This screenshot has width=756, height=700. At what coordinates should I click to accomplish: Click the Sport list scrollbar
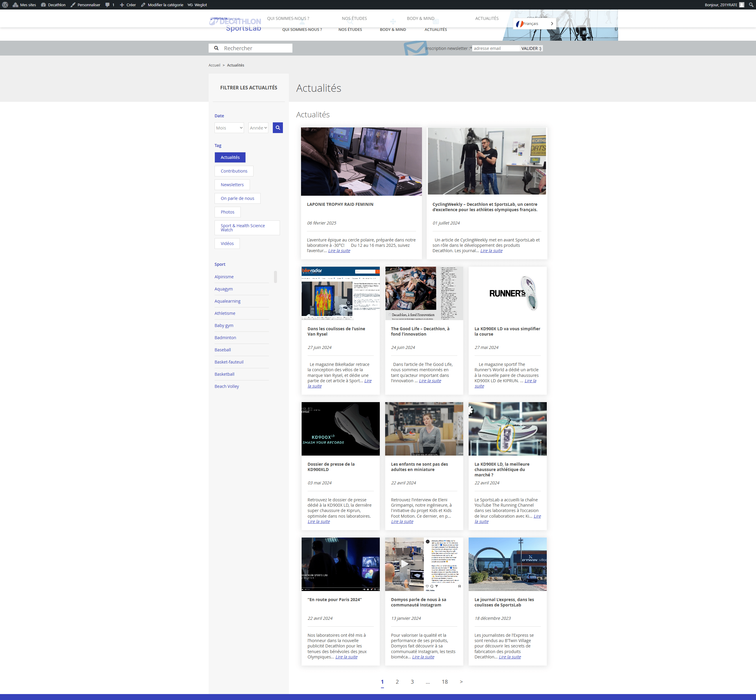(x=275, y=277)
